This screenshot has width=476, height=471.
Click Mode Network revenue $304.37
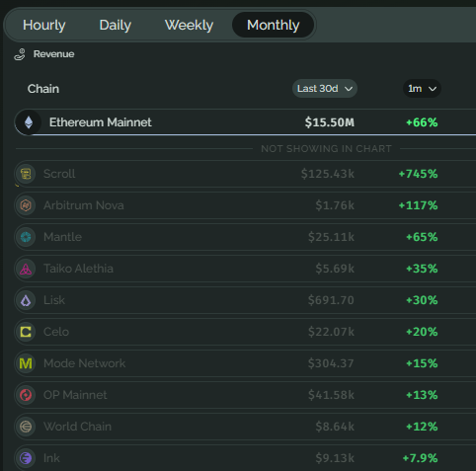click(331, 363)
